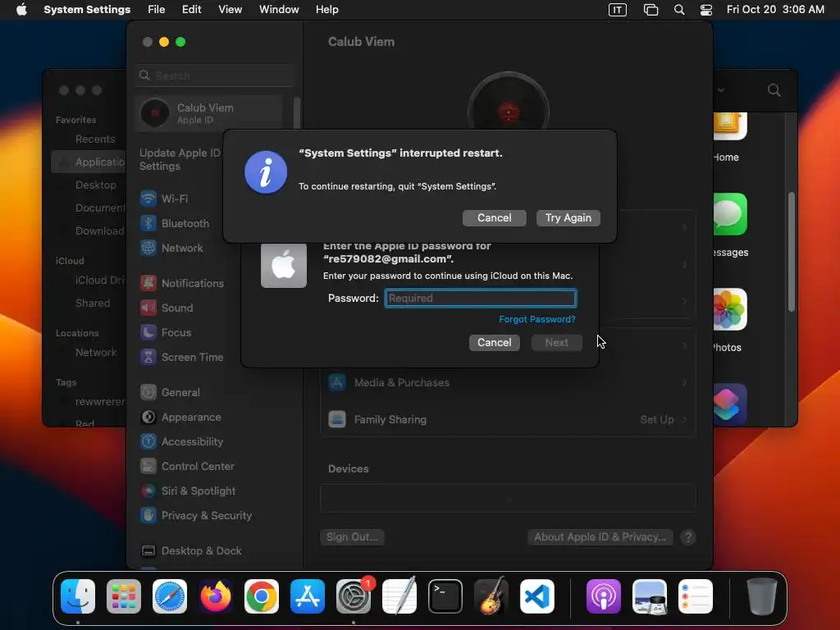Focus the Apple ID Password field
840x630 pixels.
point(481,299)
